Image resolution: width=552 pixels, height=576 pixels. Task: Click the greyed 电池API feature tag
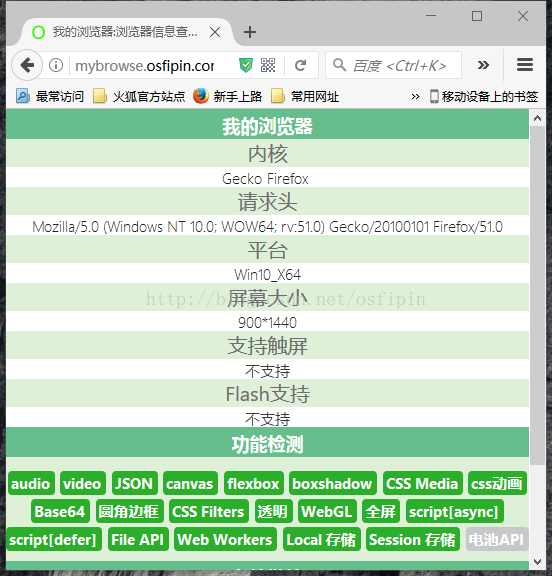tap(497, 539)
